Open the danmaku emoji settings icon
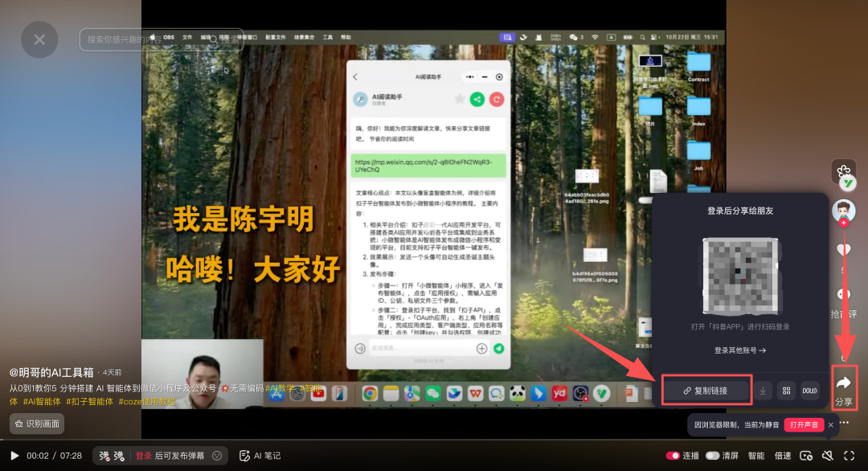This screenshot has height=471, width=868. click(217, 456)
